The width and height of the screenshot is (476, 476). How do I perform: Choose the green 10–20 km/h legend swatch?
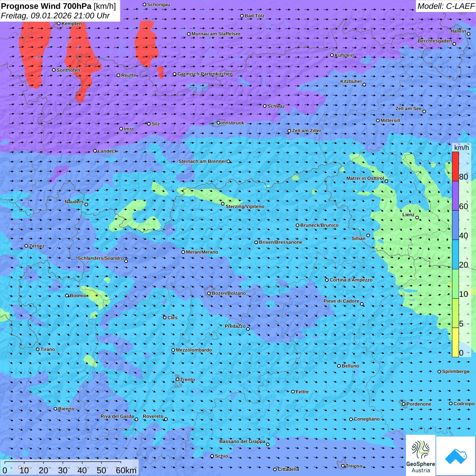455,284
